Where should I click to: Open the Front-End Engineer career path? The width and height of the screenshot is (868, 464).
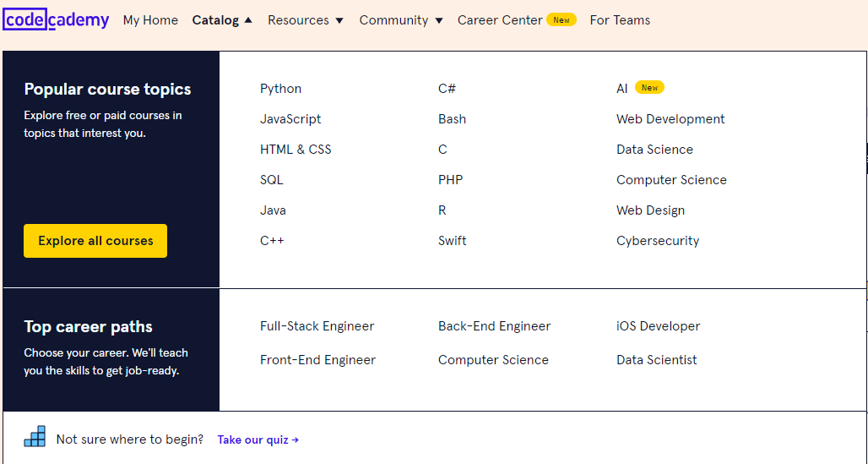[317, 360]
